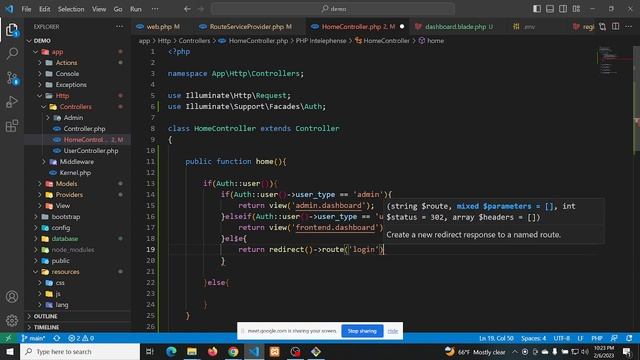Expand the Exceptions folder
The width and height of the screenshot is (640, 360).
40,85
